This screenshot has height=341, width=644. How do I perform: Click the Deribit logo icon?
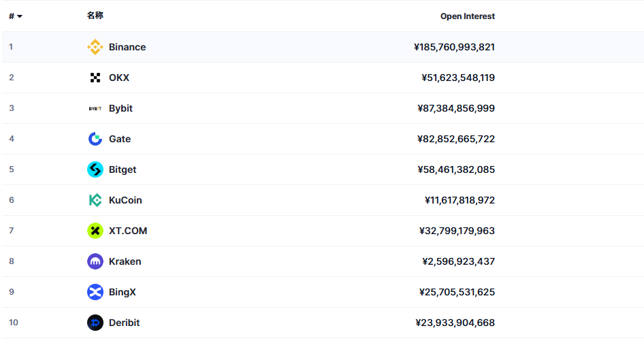tap(95, 323)
